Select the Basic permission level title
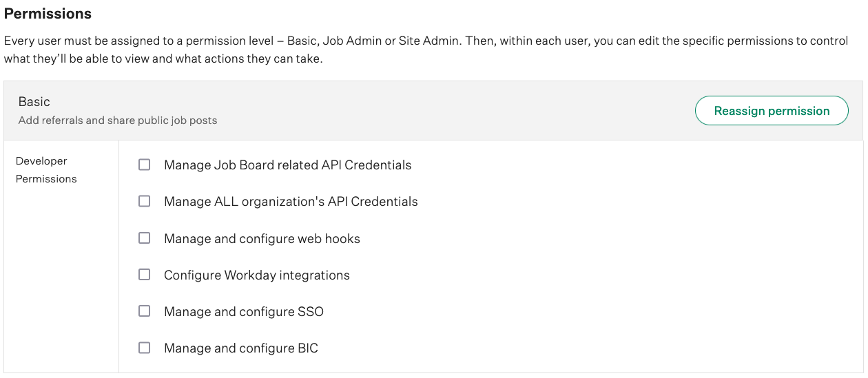 (34, 102)
